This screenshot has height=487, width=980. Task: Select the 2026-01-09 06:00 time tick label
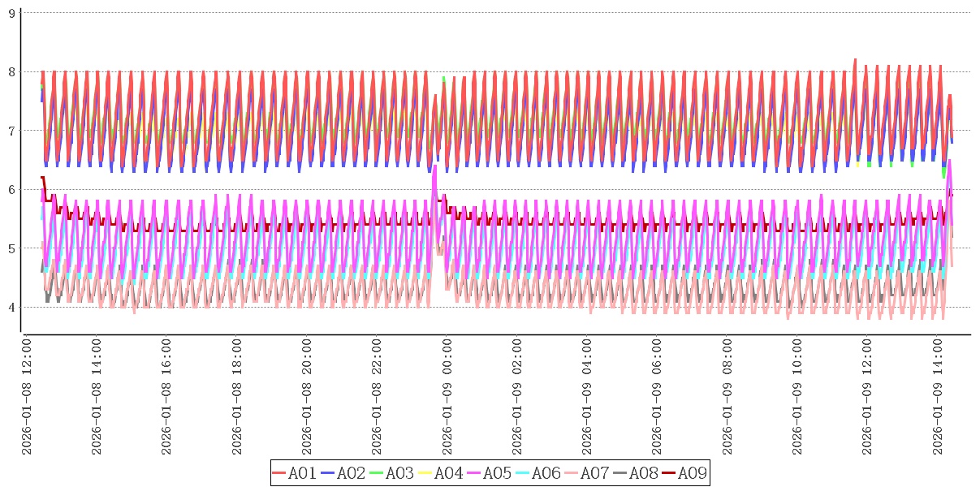(x=658, y=397)
